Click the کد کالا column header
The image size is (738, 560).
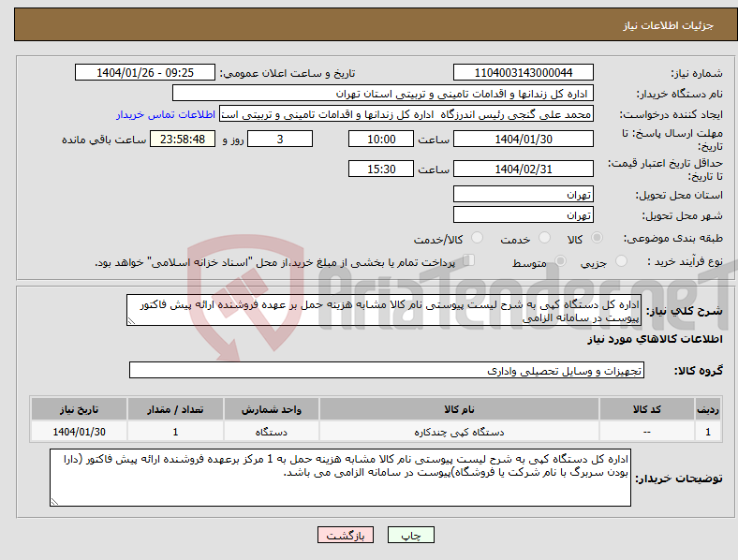pyautogui.click(x=647, y=409)
